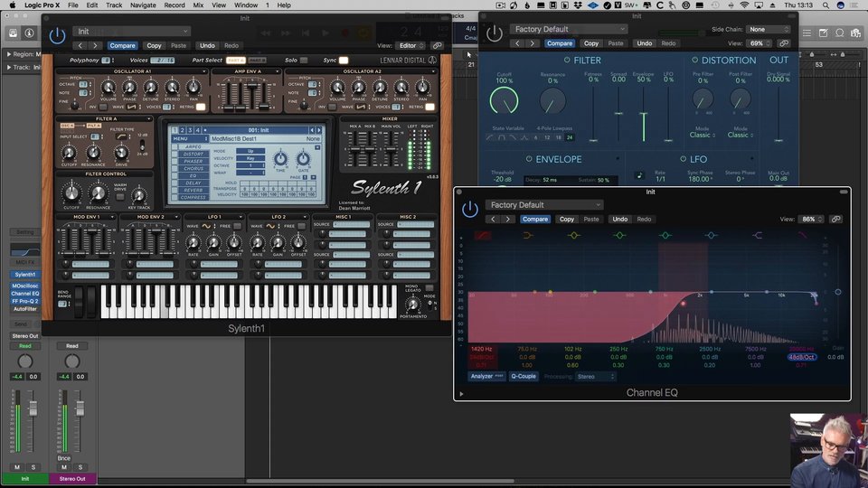Viewport: 868px width, 488px height.
Task: Toggle the high shelf band in Channel EQ
Action: (758, 236)
